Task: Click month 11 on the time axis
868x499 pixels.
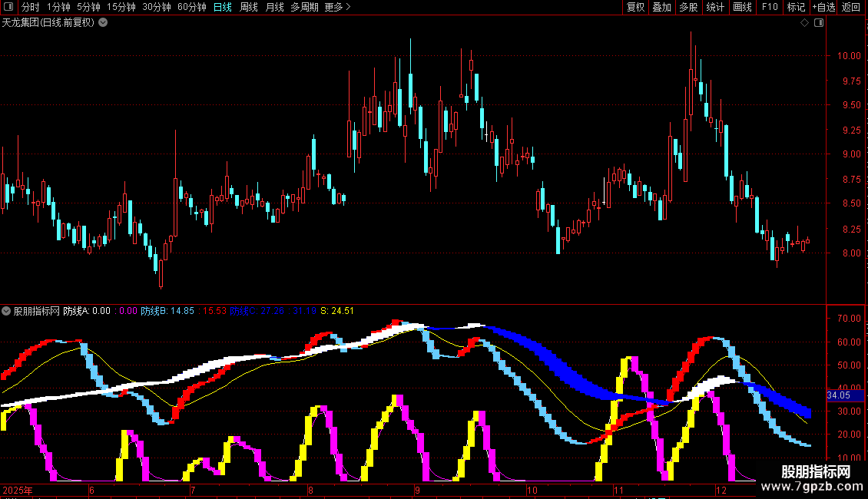Action: click(x=618, y=490)
